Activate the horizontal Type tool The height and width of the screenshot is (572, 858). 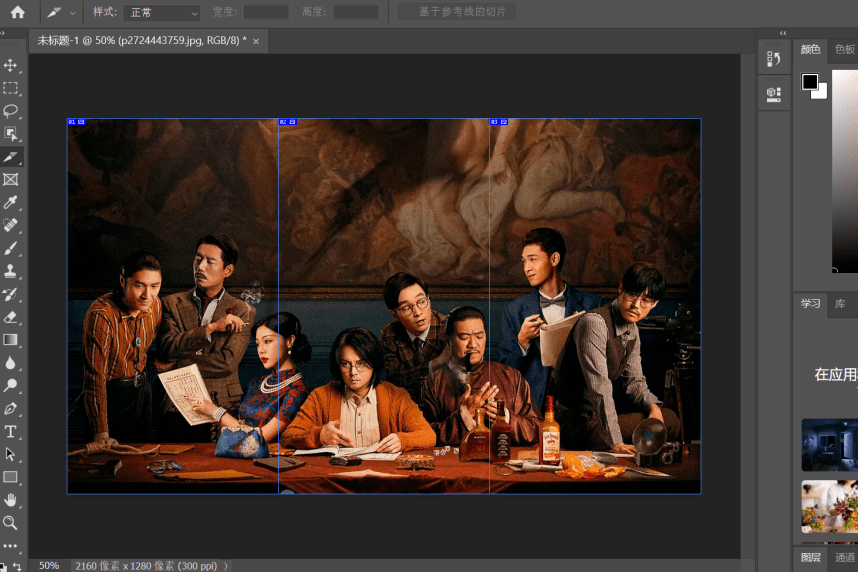[11, 432]
